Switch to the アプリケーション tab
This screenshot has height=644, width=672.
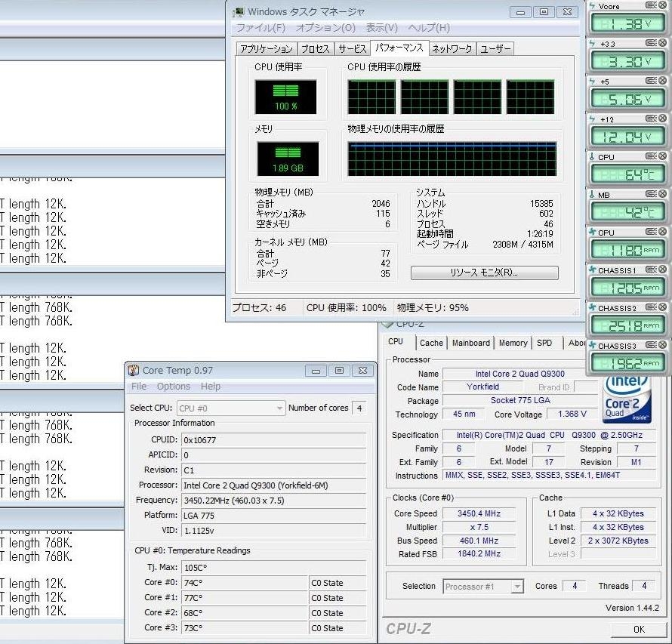pyautogui.click(x=266, y=49)
